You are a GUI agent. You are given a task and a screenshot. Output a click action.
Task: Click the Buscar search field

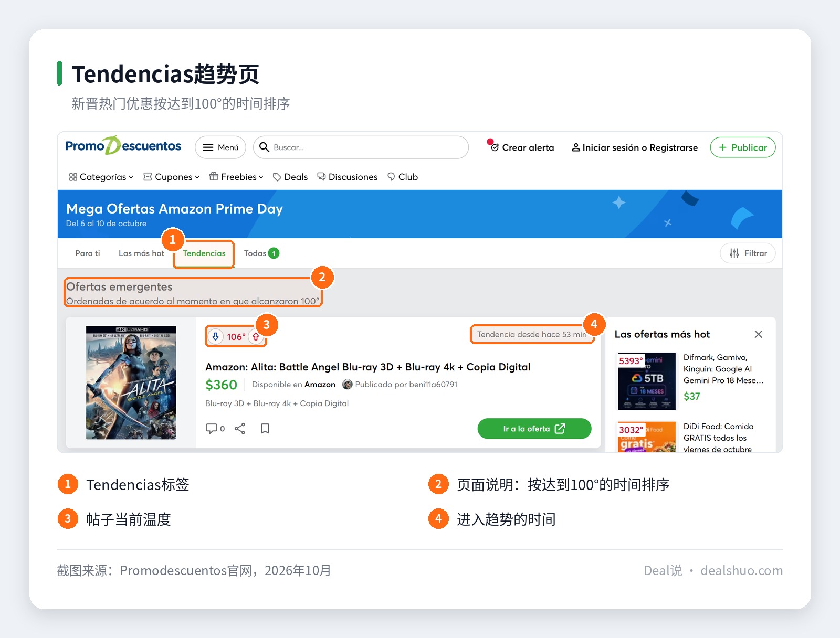(x=361, y=147)
